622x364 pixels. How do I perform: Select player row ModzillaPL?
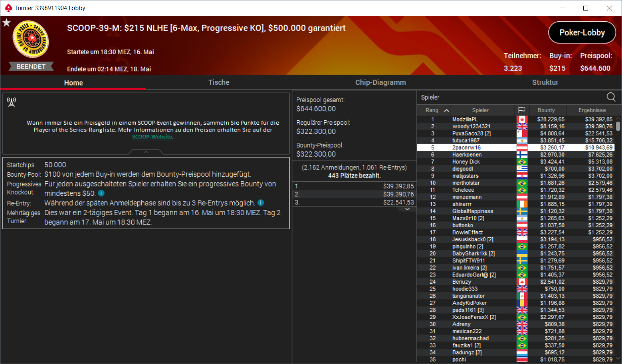pyautogui.click(x=516, y=119)
